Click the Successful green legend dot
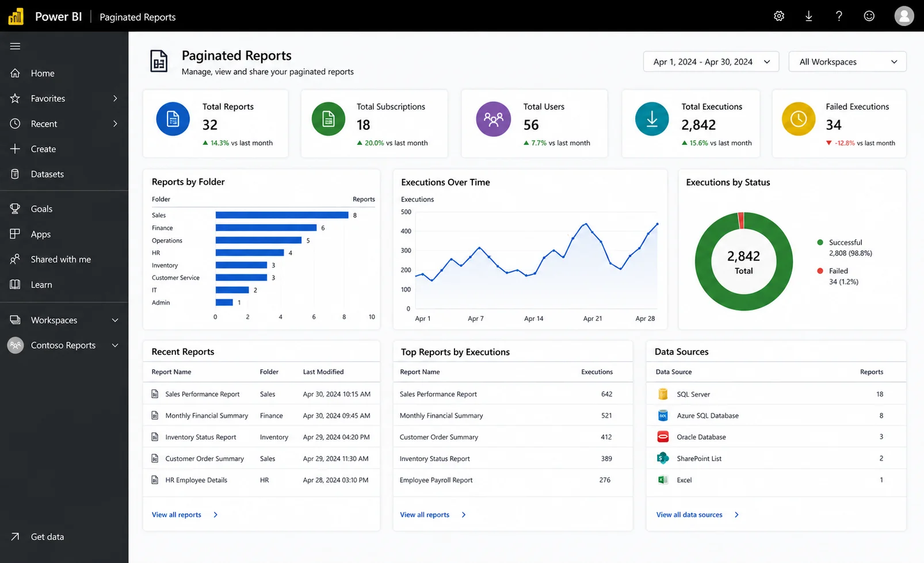The height and width of the screenshot is (563, 924). [x=820, y=242]
